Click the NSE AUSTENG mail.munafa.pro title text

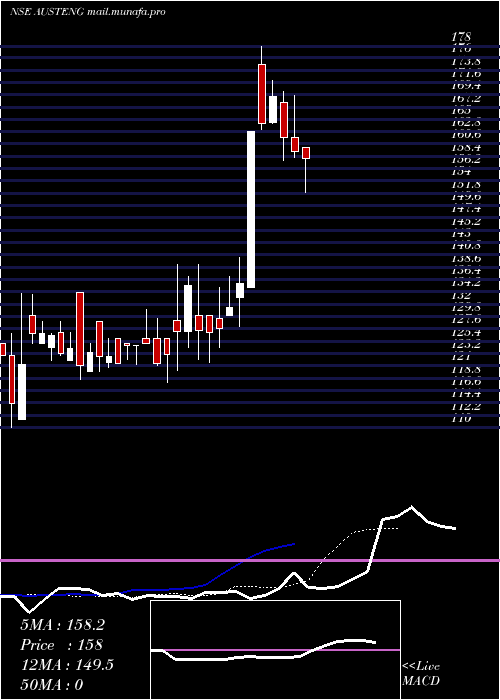pyautogui.click(x=88, y=12)
